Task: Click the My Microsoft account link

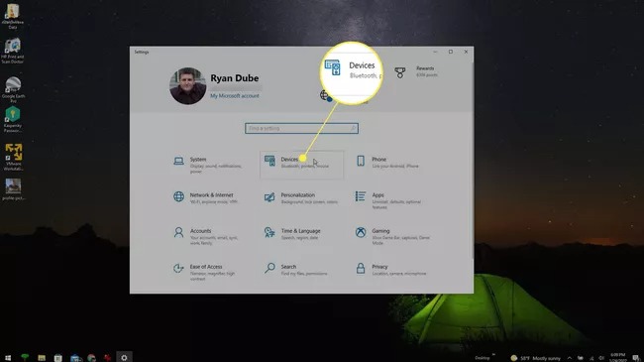Action: tap(235, 96)
